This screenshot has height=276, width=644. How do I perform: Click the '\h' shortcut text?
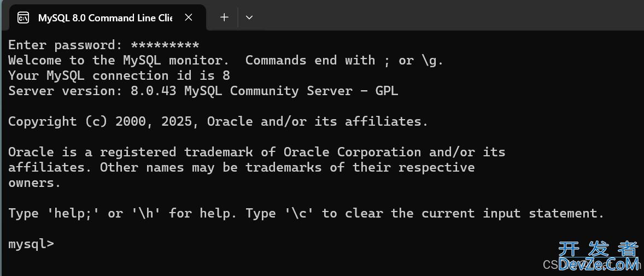(145, 213)
